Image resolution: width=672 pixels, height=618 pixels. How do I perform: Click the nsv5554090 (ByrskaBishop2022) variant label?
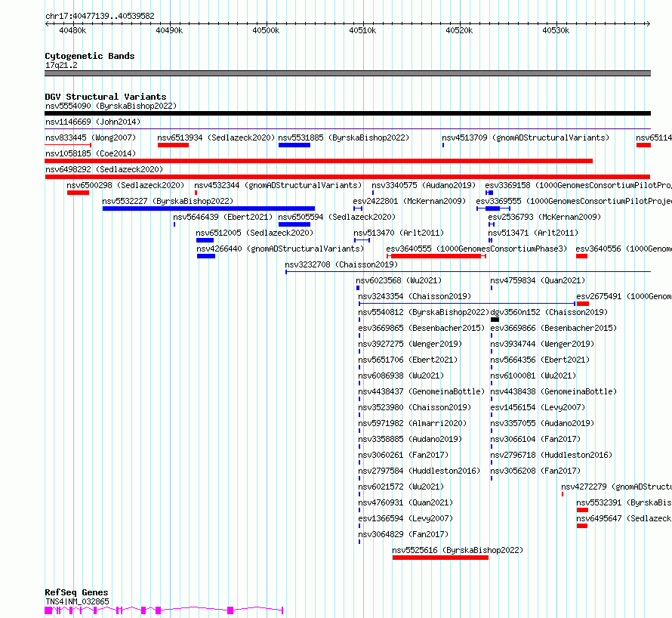(x=111, y=106)
